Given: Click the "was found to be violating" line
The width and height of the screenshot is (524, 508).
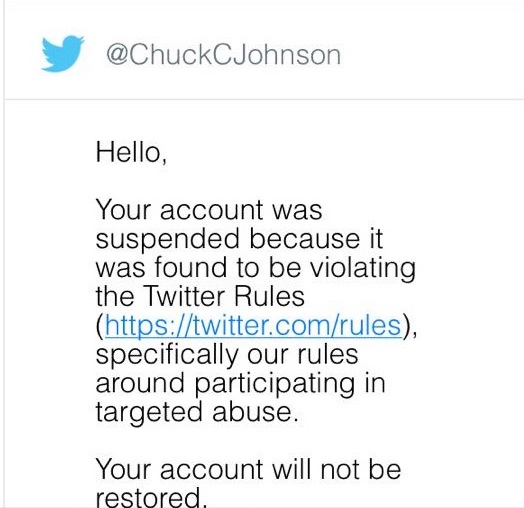Looking at the screenshot, I should [256, 269].
